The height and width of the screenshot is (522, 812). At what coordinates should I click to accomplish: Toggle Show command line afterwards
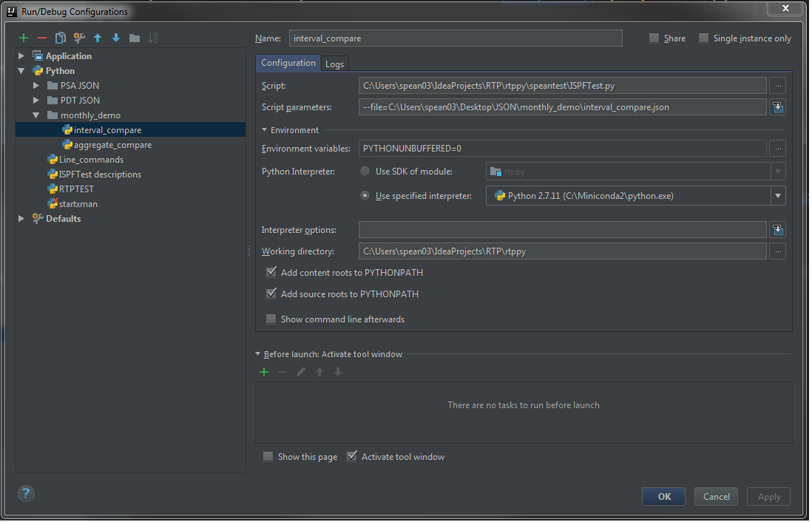[x=271, y=319]
